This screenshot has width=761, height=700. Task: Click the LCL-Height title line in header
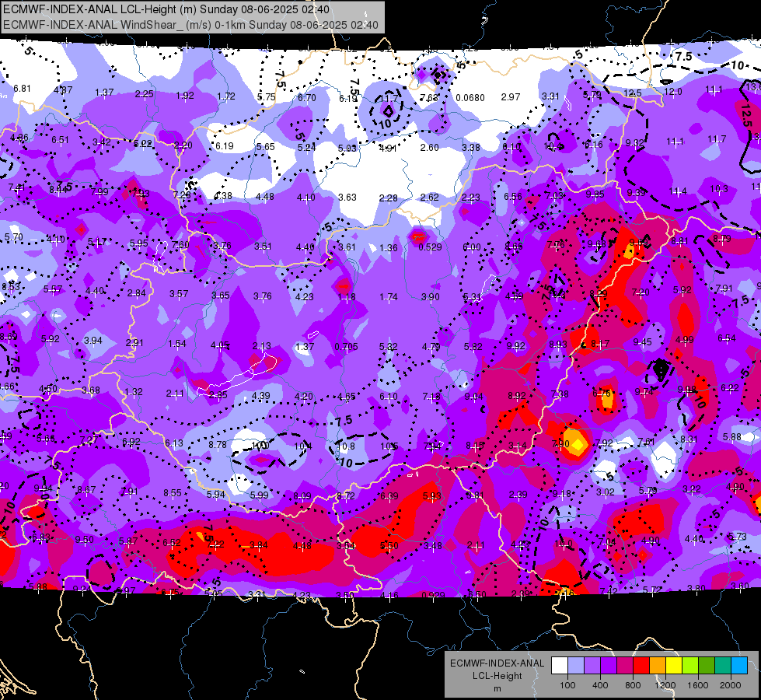[166, 9]
